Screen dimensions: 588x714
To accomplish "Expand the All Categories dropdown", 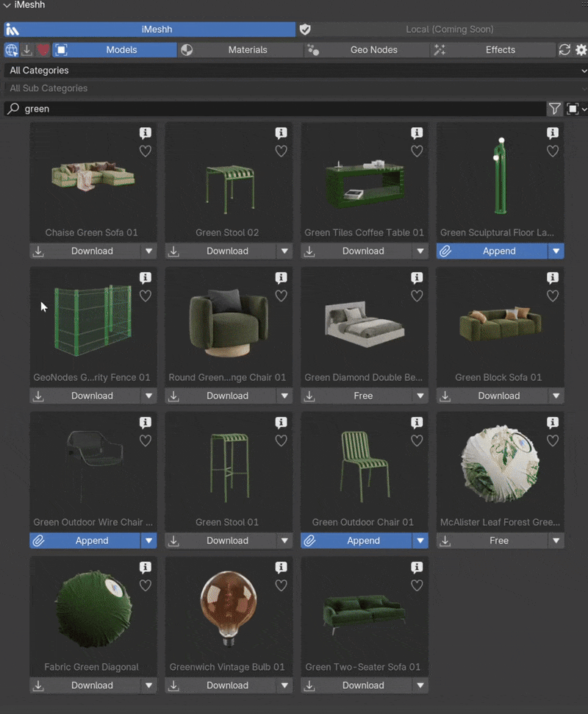I will [294, 71].
